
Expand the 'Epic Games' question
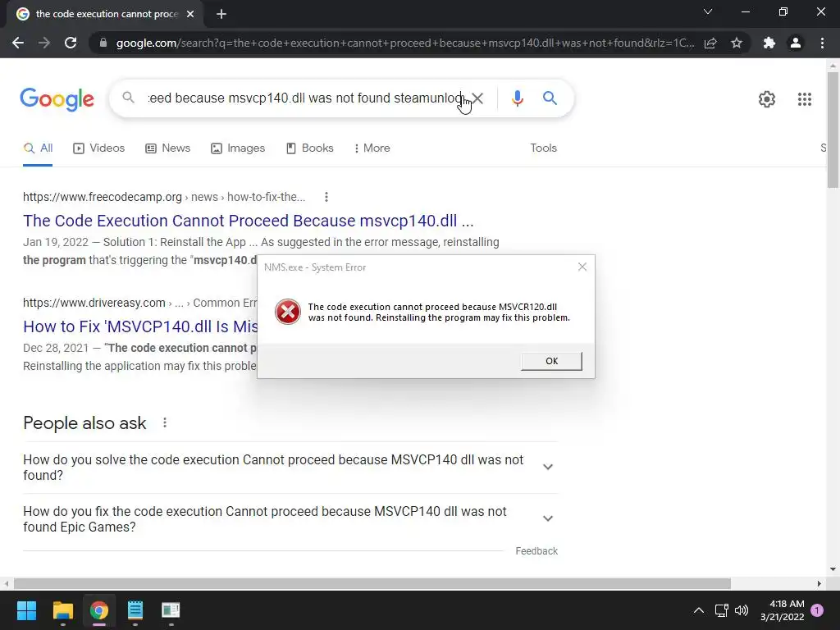[290, 518]
